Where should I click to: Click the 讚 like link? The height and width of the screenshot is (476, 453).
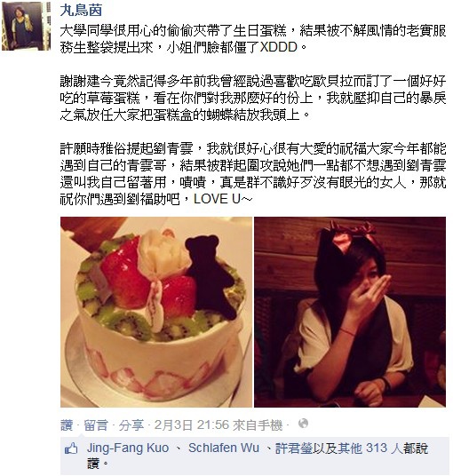point(67,425)
